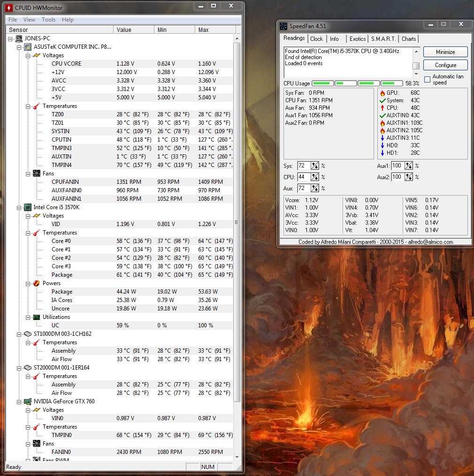Click the ST1000DM hard drive icon
Image resolution: width=474 pixels, height=476 pixels.
(x=28, y=333)
